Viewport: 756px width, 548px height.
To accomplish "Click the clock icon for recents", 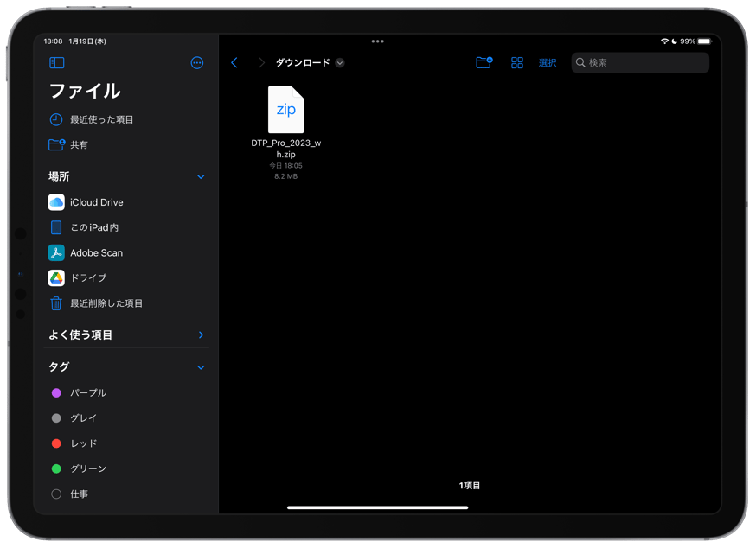I will coord(56,119).
